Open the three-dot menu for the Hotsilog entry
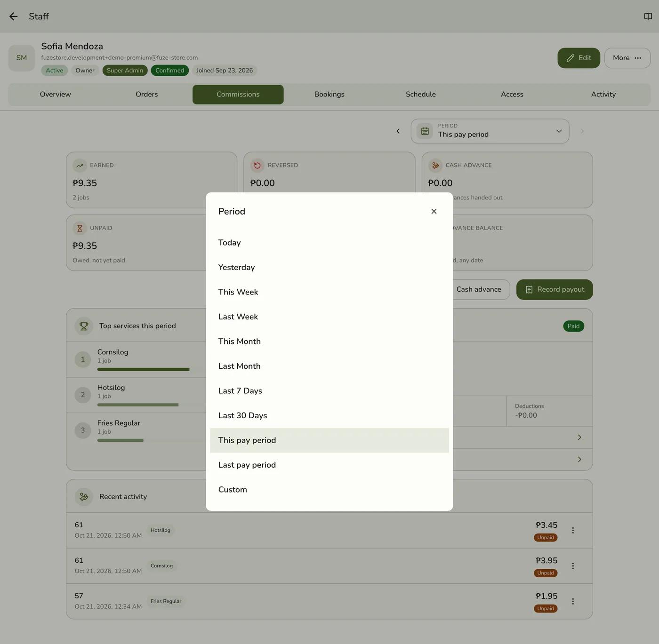Image resolution: width=659 pixels, height=644 pixels. coord(573,531)
